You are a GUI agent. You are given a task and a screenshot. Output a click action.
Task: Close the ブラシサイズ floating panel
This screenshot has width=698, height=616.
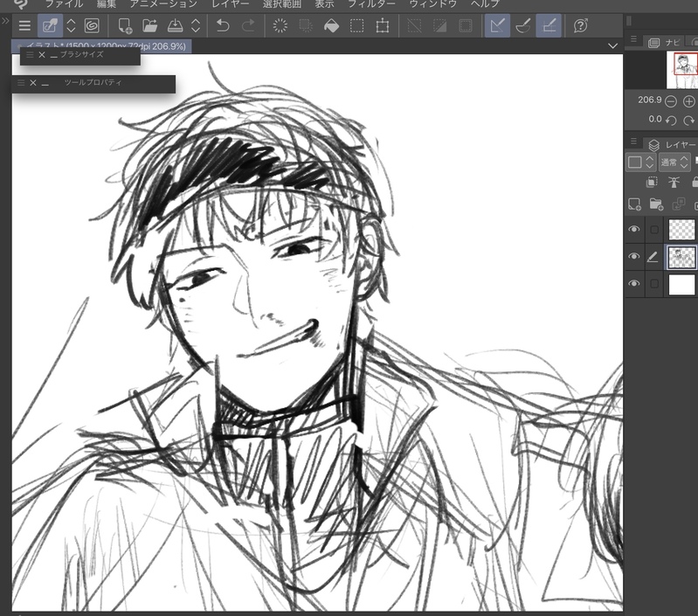pos(42,55)
